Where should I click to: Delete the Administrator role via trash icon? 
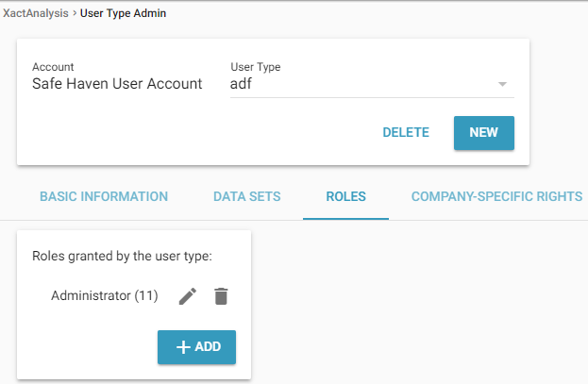point(221,296)
